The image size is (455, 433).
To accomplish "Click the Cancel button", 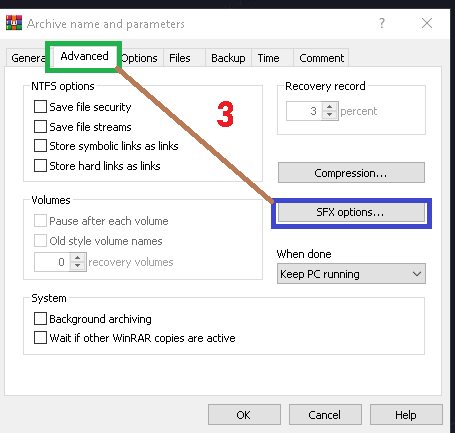I will (325, 415).
